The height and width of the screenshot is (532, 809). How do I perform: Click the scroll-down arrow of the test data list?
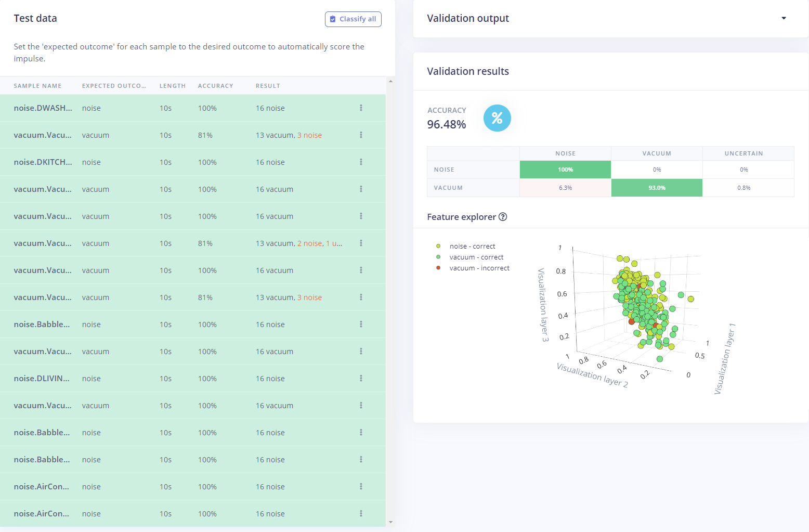pos(390,522)
